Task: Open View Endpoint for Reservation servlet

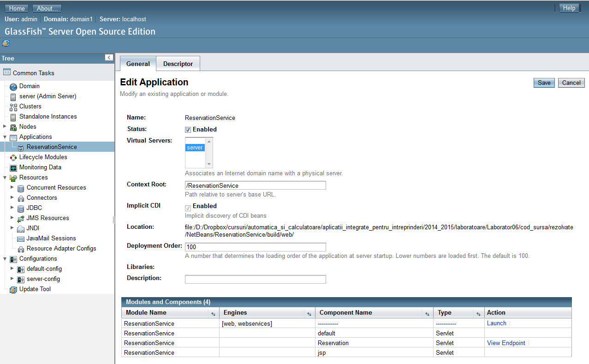Action: click(x=506, y=343)
